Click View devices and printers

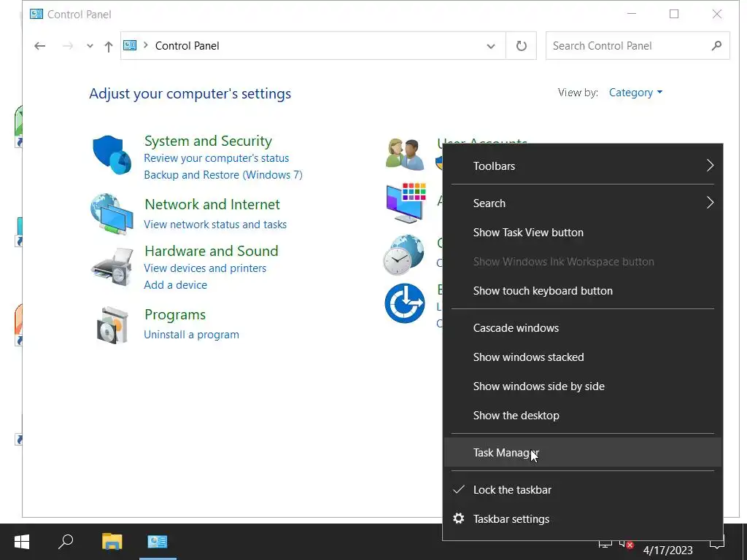(205, 268)
